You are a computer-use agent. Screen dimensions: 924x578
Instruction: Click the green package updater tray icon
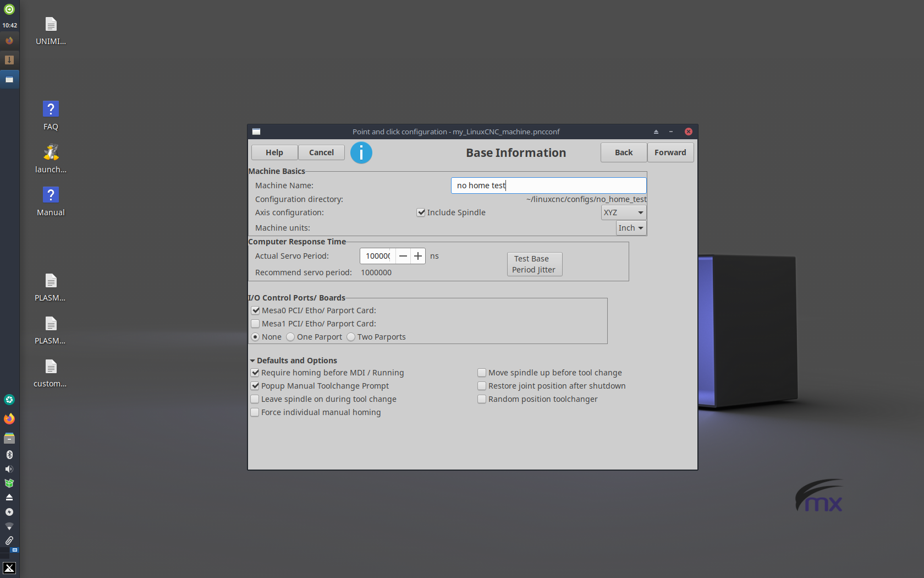point(9,483)
